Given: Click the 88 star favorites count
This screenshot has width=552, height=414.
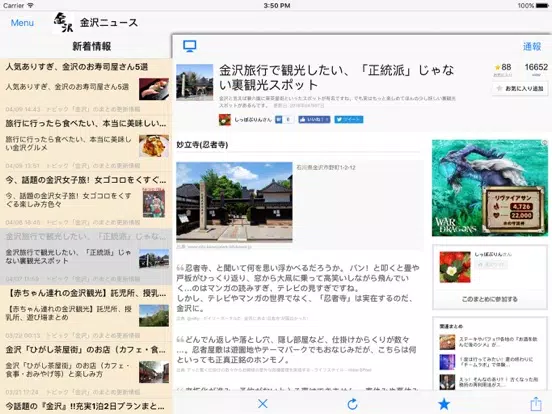Looking at the screenshot, I should tap(503, 67).
